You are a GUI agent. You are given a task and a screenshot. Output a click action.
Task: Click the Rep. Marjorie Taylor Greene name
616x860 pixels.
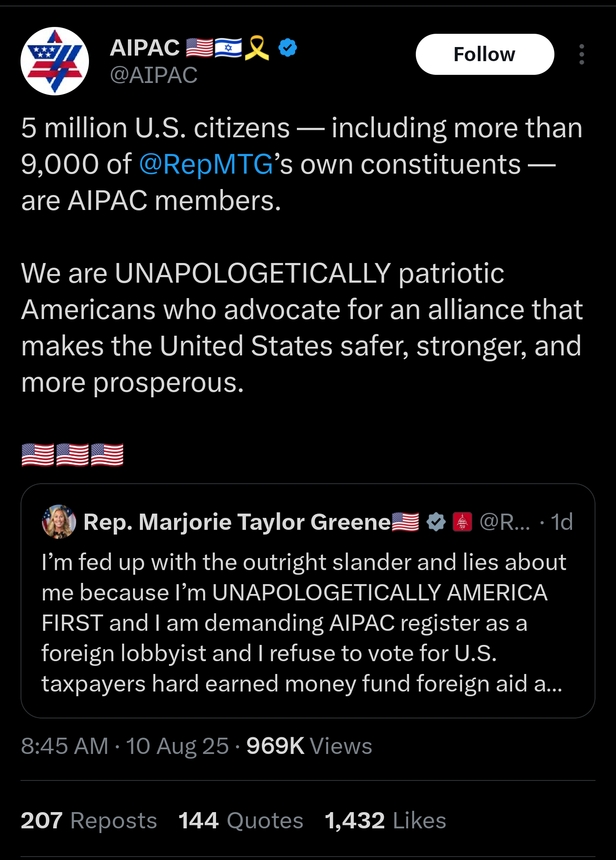pyautogui.click(x=237, y=522)
